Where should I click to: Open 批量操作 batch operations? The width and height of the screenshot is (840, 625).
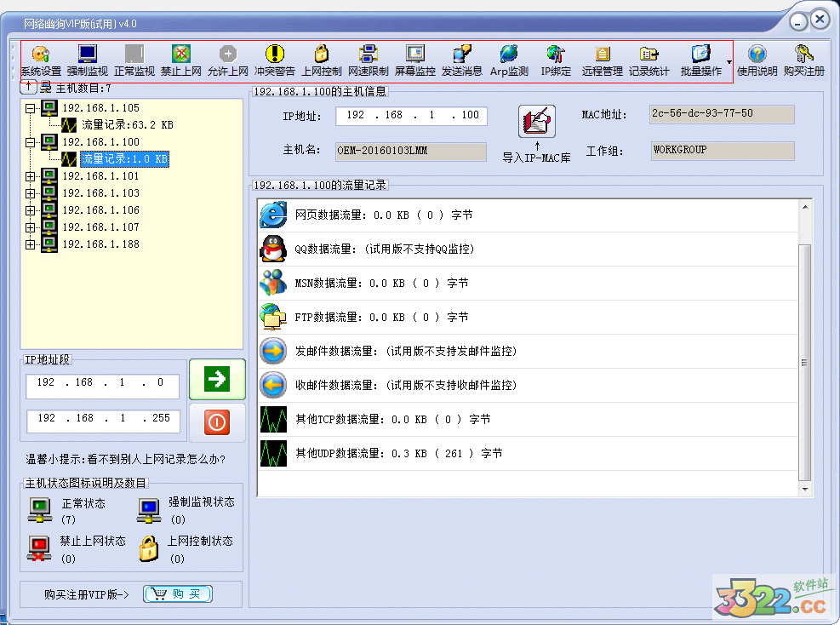(x=700, y=60)
